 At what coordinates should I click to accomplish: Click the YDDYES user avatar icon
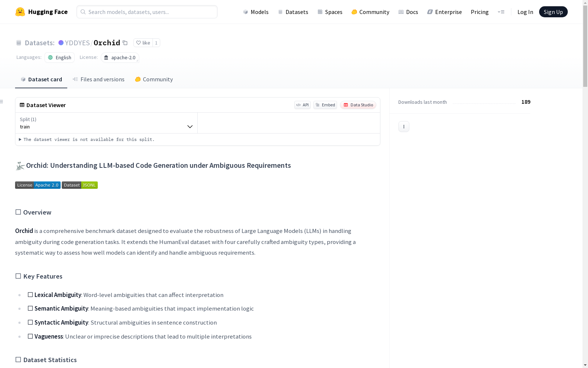61,43
